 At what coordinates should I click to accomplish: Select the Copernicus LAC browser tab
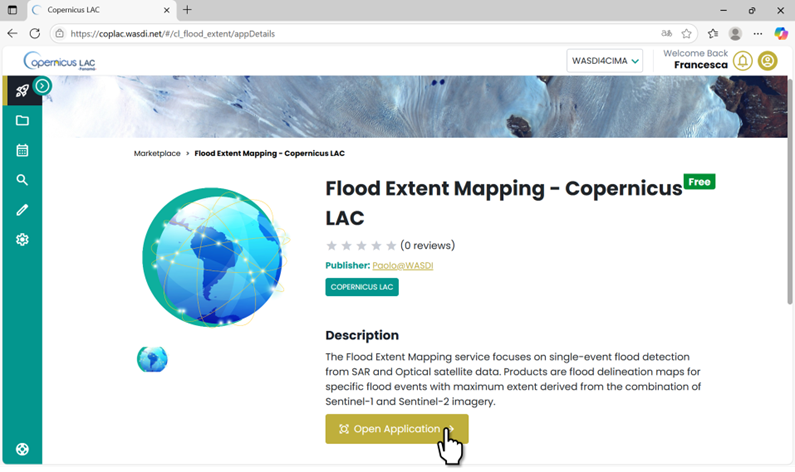point(100,10)
